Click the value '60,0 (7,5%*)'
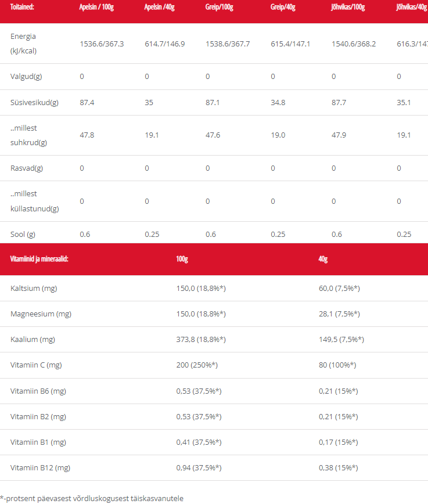428x504 pixels. click(x=339, y=289)
